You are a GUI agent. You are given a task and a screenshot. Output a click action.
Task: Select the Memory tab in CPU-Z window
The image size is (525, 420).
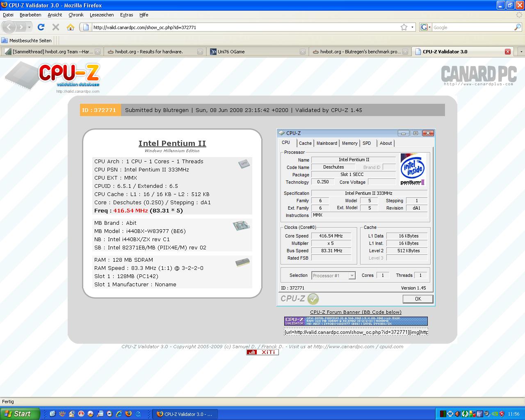pos(350,143)
